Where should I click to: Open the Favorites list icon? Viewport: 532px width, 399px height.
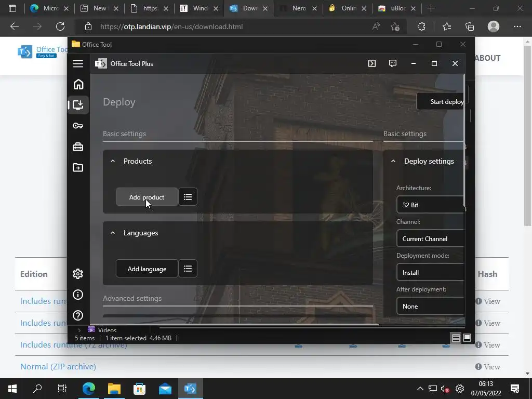tap(446, 26)
